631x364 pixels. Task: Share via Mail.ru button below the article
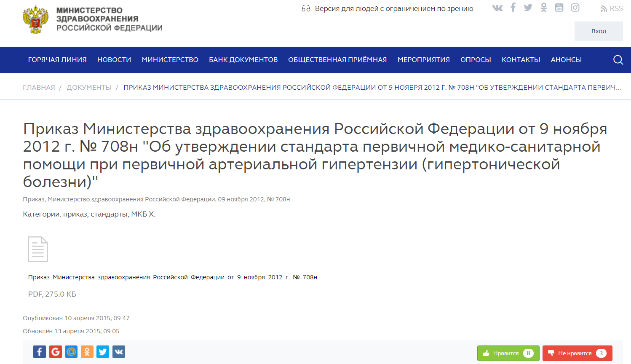(71, 352)
